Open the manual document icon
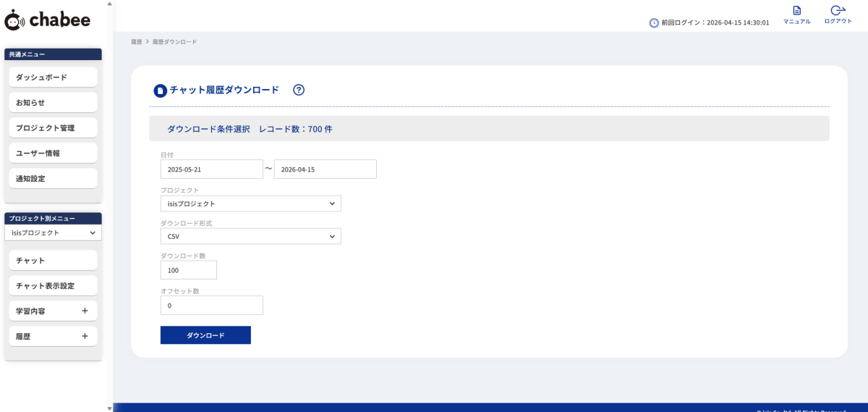 pos(796,11)
